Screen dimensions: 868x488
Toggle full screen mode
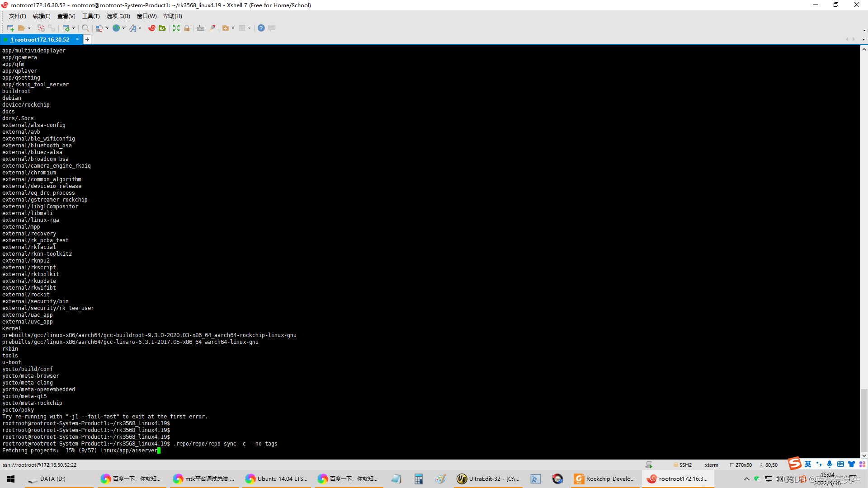[176, 28]
